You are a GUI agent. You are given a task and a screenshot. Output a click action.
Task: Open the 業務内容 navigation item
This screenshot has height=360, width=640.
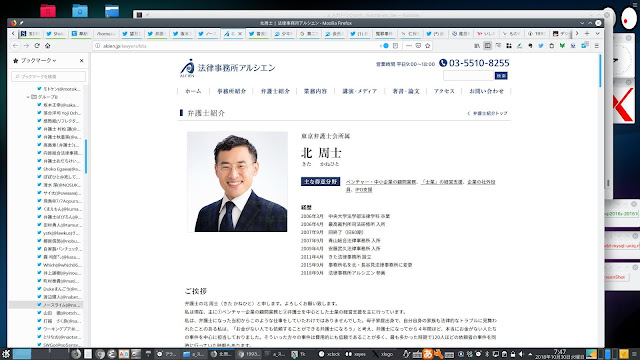[x=316, y=91]
